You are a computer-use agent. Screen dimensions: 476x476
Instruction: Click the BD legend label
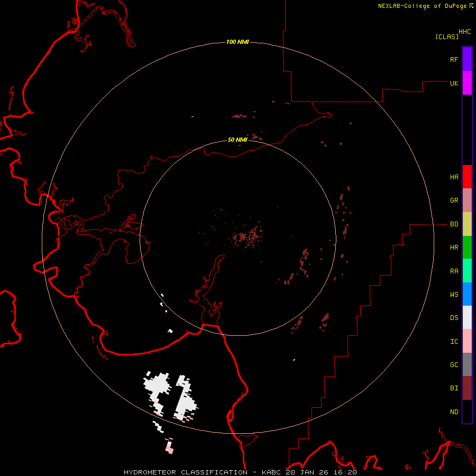pyautogui.click(x=454, y=224)
